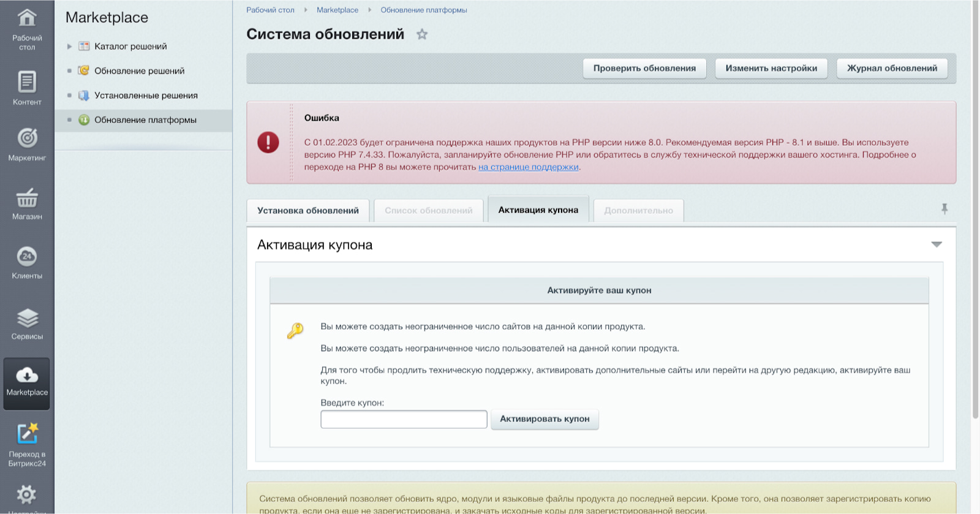Viewport: 980px width, 514px height.
Task: Open Установленные решения in the sidebar
Action: point(146,96)
